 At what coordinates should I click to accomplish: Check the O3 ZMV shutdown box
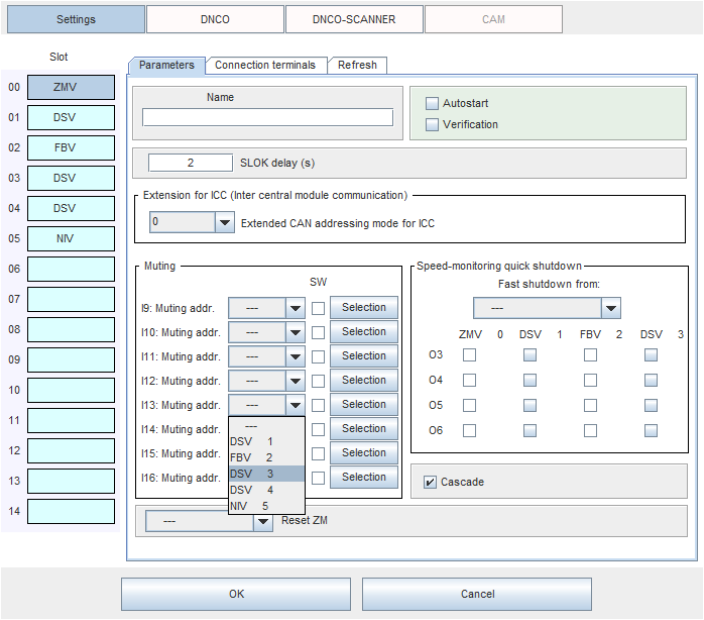(469, 354)
